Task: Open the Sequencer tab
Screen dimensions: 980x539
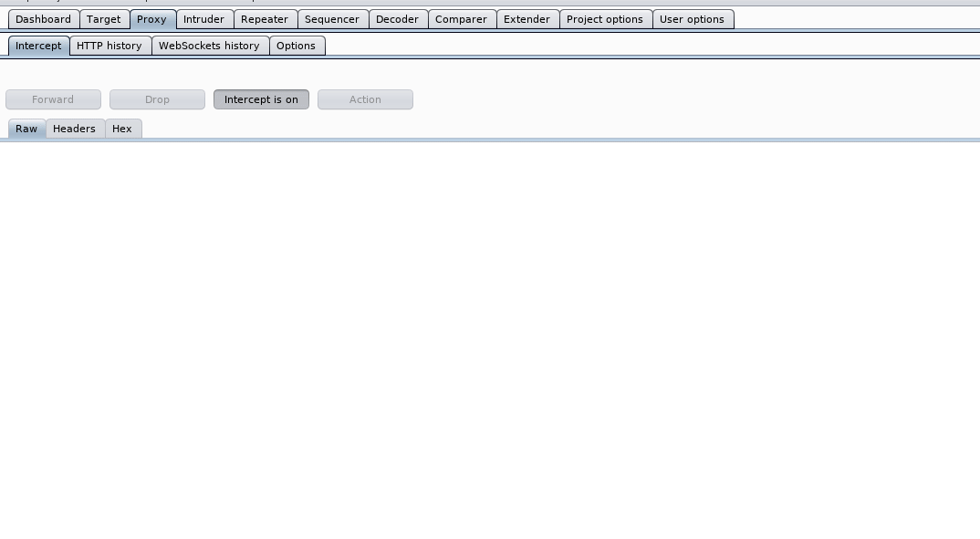Action: (x=332, y=19)
